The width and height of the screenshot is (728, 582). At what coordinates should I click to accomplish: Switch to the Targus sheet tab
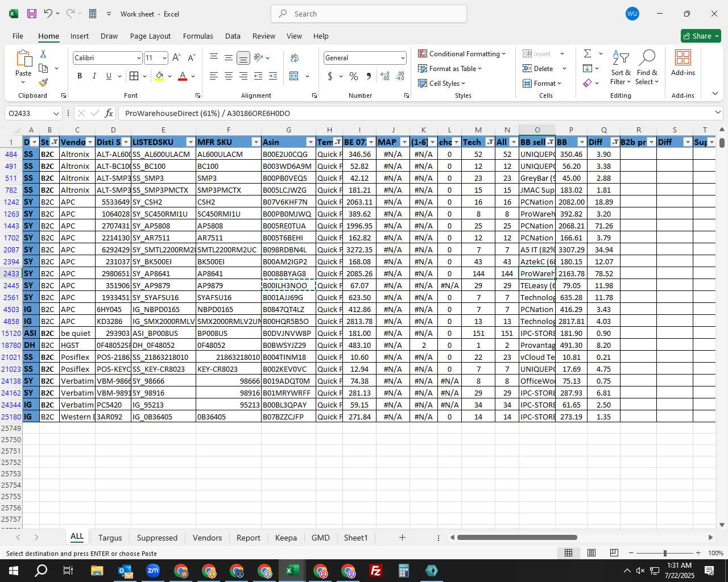point(110,538)
